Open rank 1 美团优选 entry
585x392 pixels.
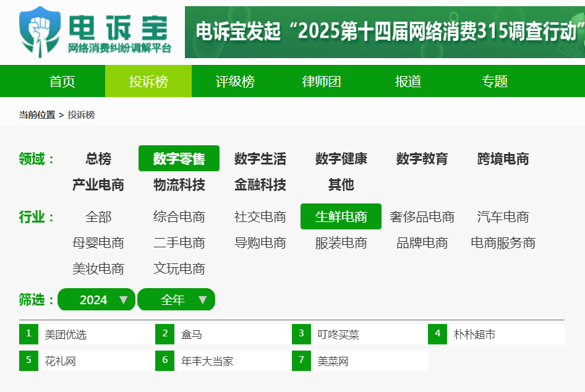(66, 334)
